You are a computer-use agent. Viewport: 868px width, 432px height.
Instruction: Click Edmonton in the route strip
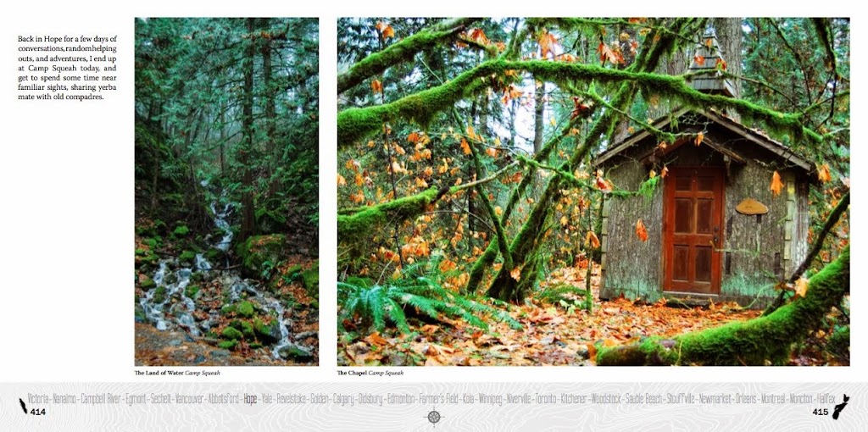pos(401,399)
